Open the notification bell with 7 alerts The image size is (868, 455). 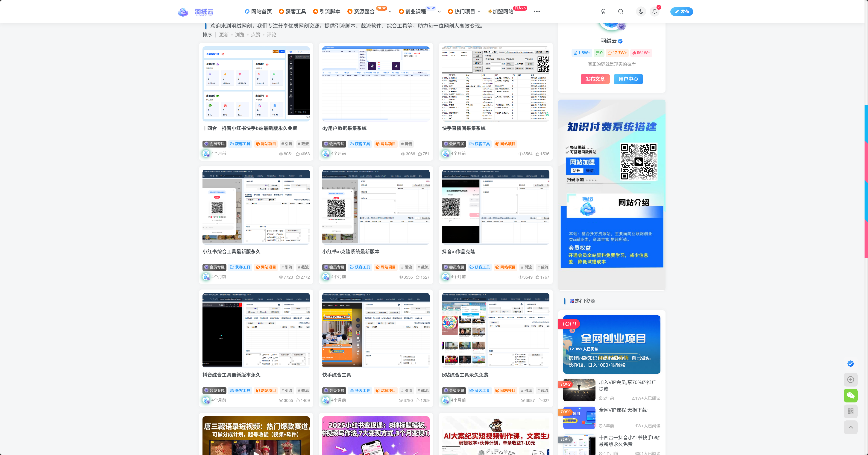[x=654, y=11]
